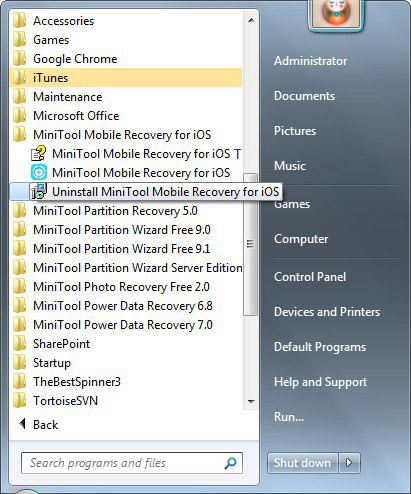The image size is (411, 494).
Task: Open Control Panel
Action: coord(310,277)
